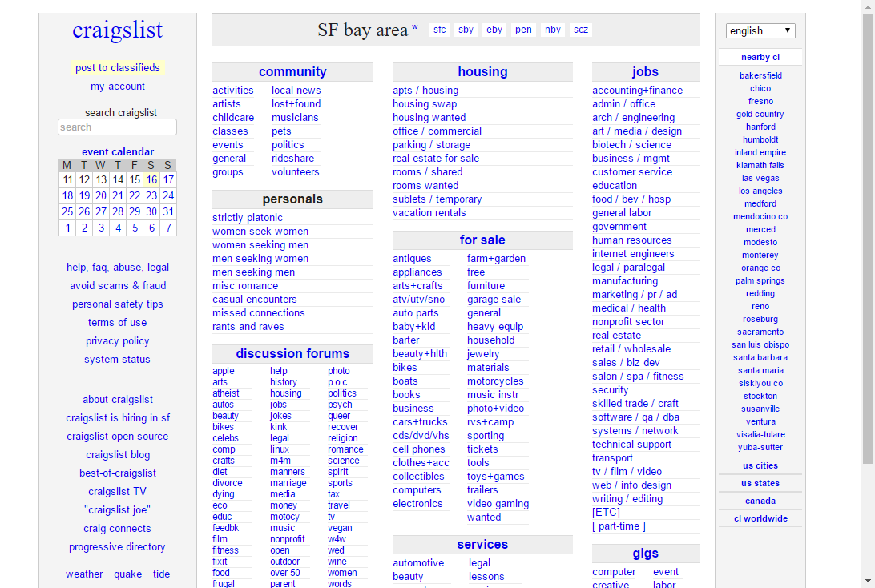Select day 31 in event calendar
875x588 pixels.
coord(168,212)
